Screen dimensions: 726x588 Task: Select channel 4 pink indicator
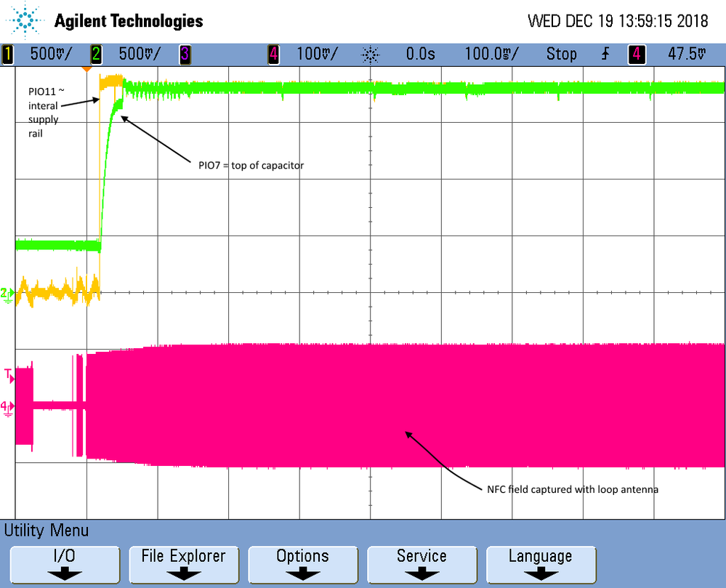pyautogui.click(x=274, y=55)
